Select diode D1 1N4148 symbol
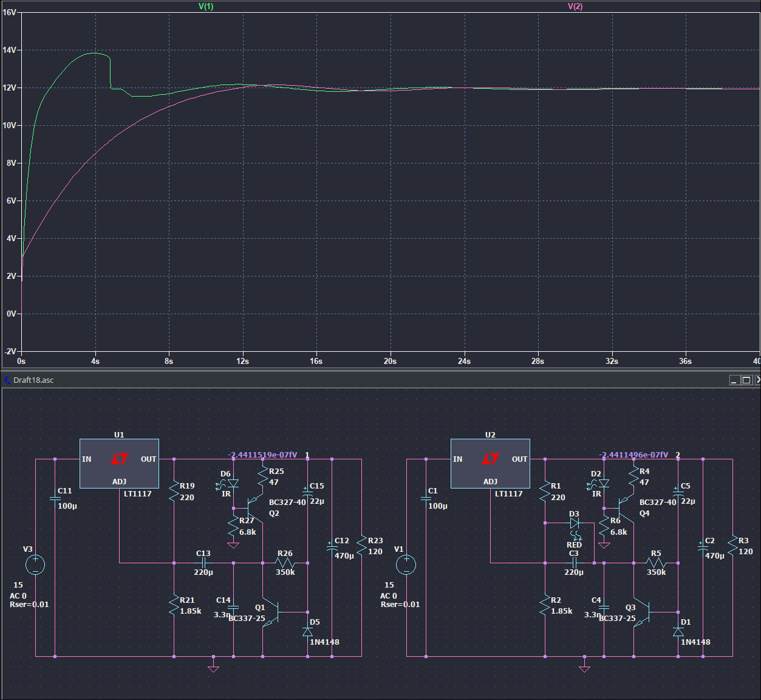 pos(678,632)
